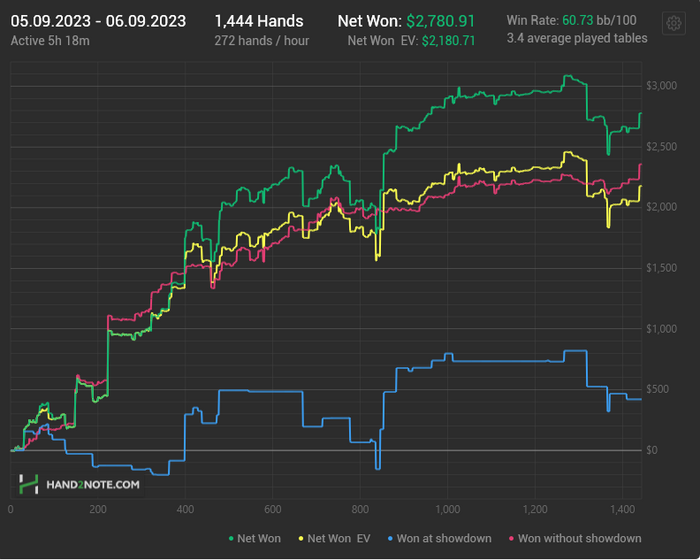
Task: Click the Win Rate 60.73 bb/100 value
Action: pos(599,20)
